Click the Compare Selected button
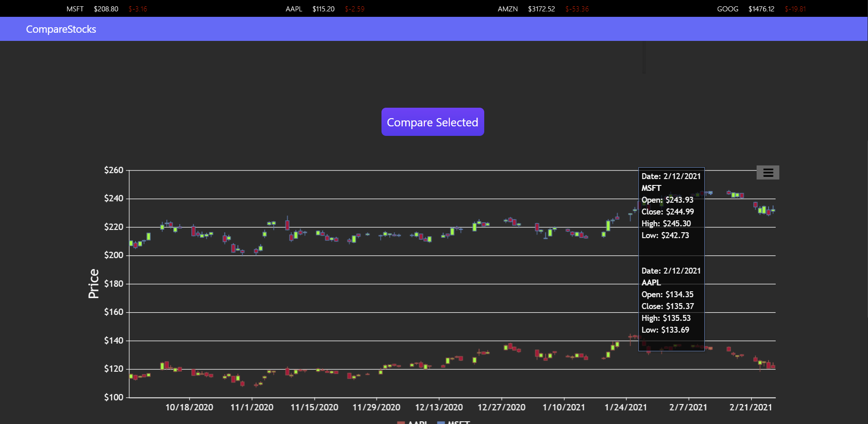The height and width of the screenshot is (424, 868). point(433,122)
